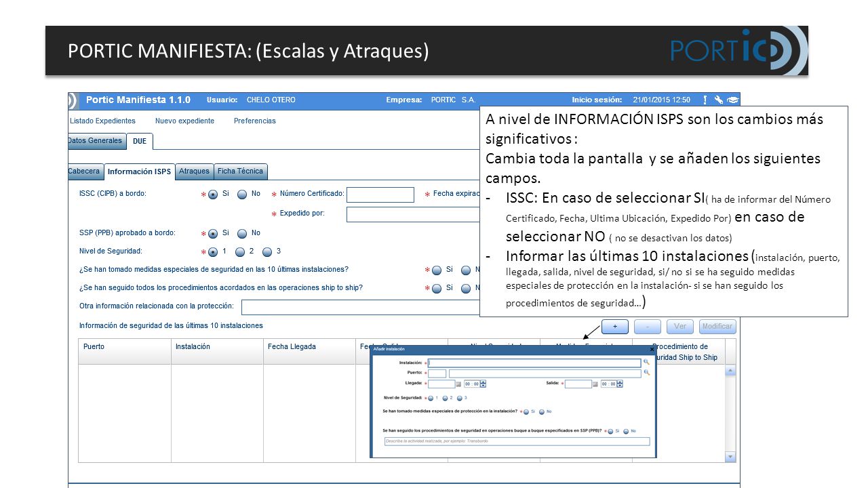Screen dimensions: 868x488
Task: Open the Ficha Técnica tab
Action: pyautogui.click(x=241, y=171)
